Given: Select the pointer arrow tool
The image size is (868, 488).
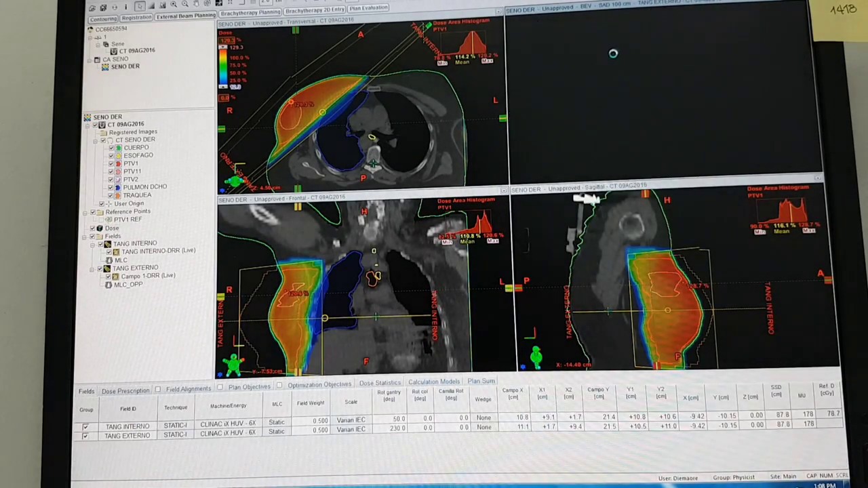Looking at the screenshot, I should pos(140,7).
